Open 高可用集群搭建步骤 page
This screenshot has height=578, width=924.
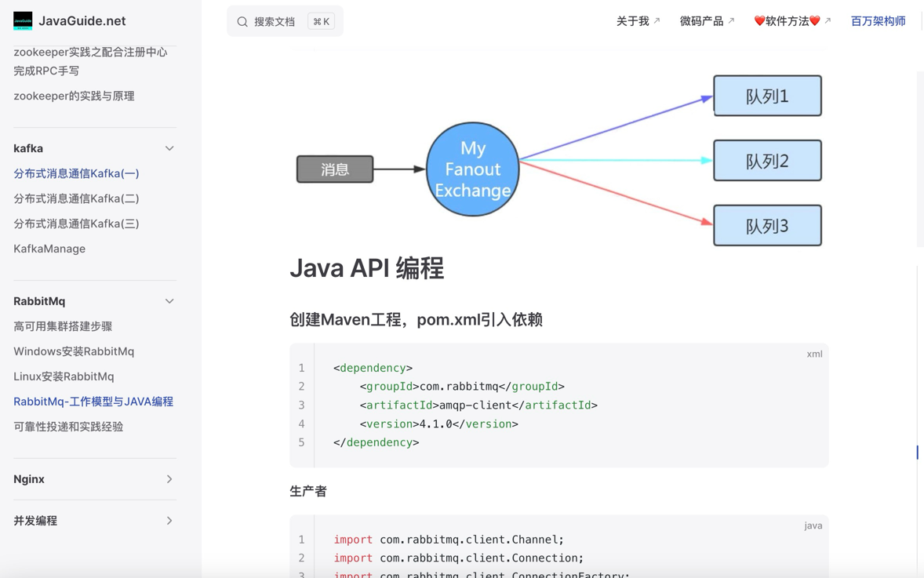(x=63, y=326)
